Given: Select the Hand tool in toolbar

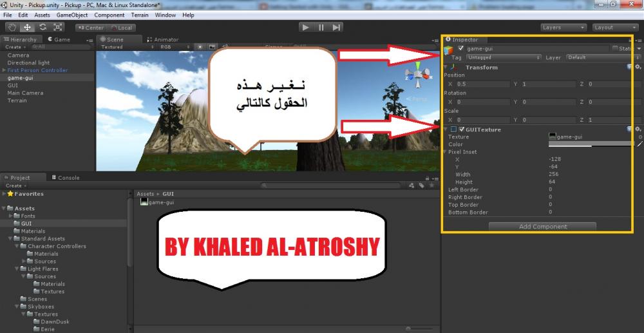Looking at the screenshot, I should (13, 28).
